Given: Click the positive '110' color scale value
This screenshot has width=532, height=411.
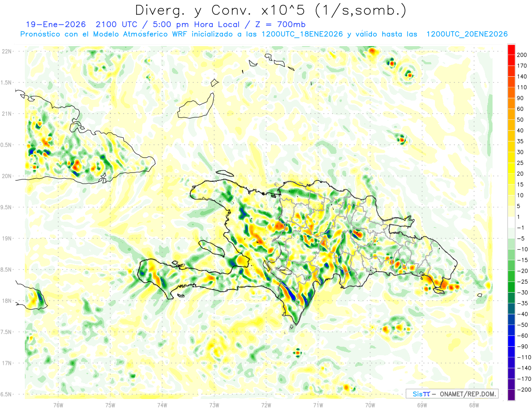Looking at the screenshot, I should 522,87.
